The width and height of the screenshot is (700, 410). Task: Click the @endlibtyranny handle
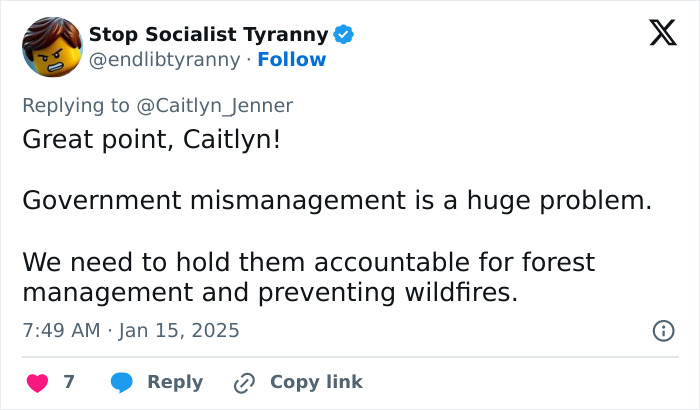[164, 59]
